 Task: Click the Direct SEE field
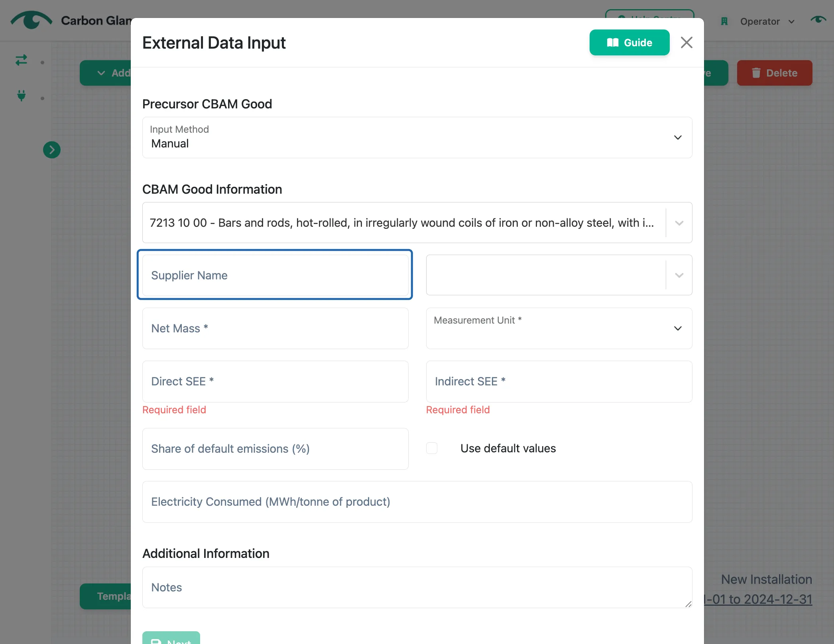[275, 381]
